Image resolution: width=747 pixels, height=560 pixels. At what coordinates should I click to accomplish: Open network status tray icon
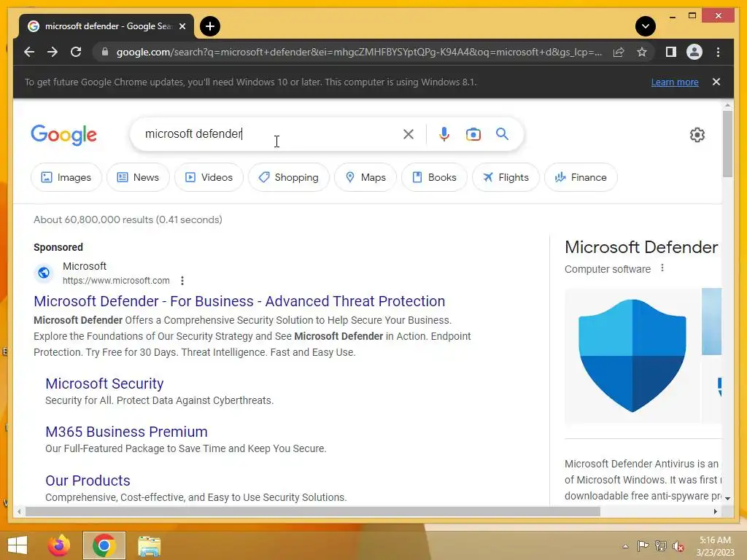pos(661,546)
